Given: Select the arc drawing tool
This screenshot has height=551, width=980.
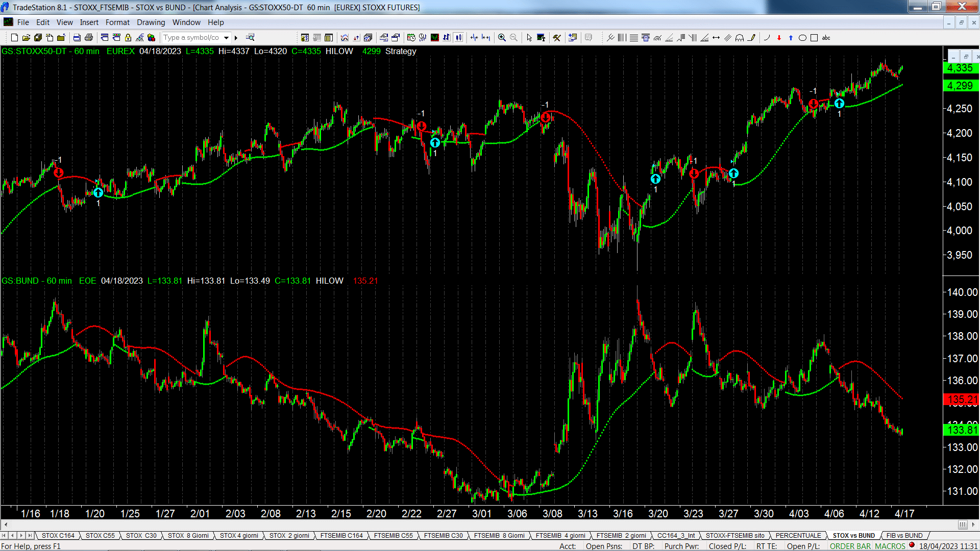Looking at the screenshot, I should tap(767, 38).
